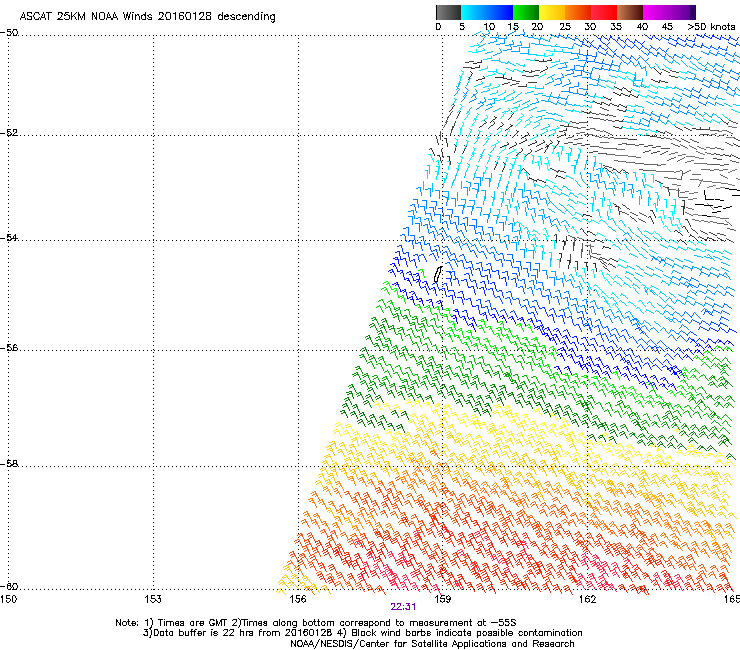Click the "45" label under the color bar
This screenshot has height=650, width=740.
pyautogui.click(x=667, y=26)
